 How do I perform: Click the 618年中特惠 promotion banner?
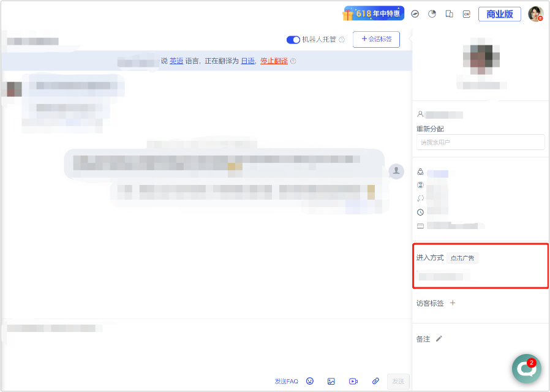374,13
